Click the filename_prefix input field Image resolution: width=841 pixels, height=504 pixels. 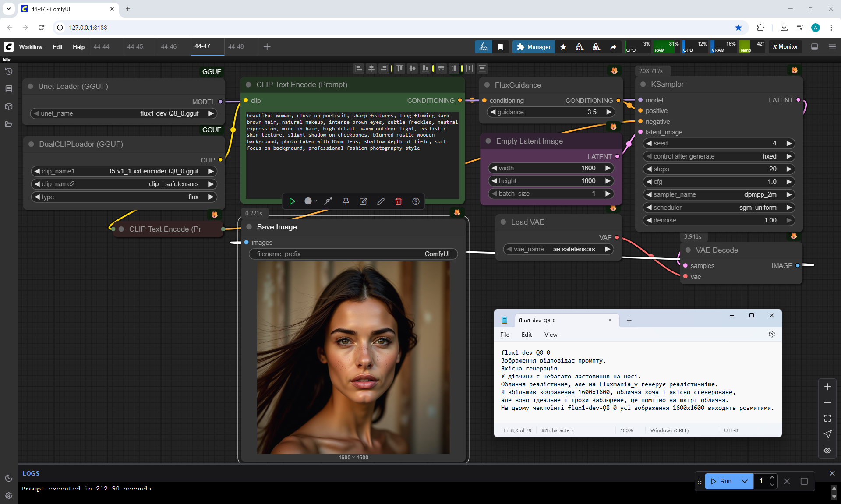[353, 254]
